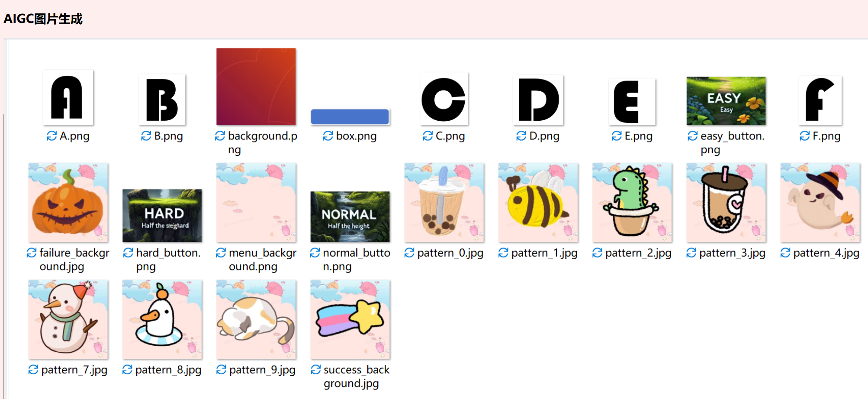Open the bubble tea pattern_0.jpg image

(x=444, y=203)
